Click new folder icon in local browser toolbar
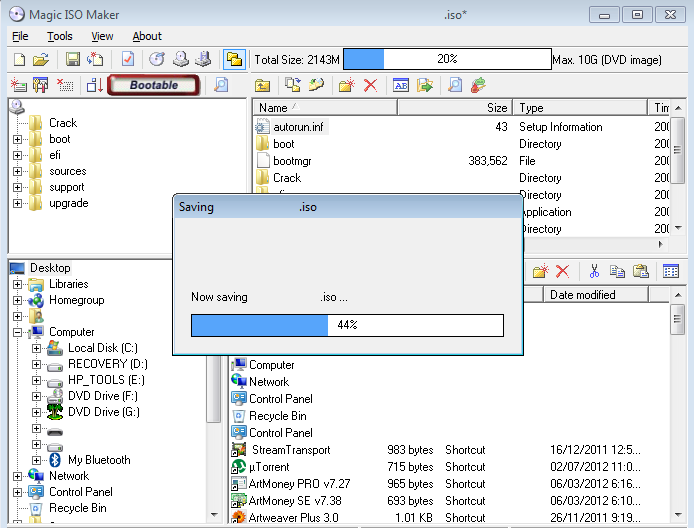Viewport: 694px width, 528px height. pos(540,271)
